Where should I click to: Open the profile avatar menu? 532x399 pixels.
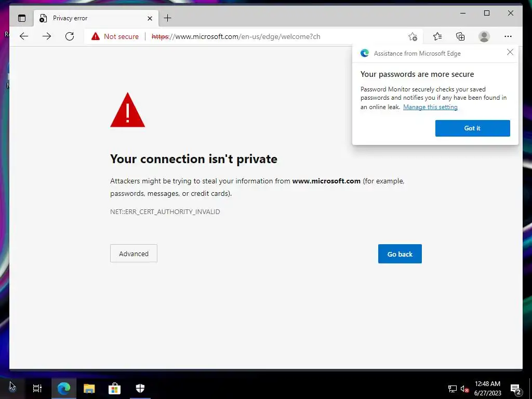(x=484, y=36)
